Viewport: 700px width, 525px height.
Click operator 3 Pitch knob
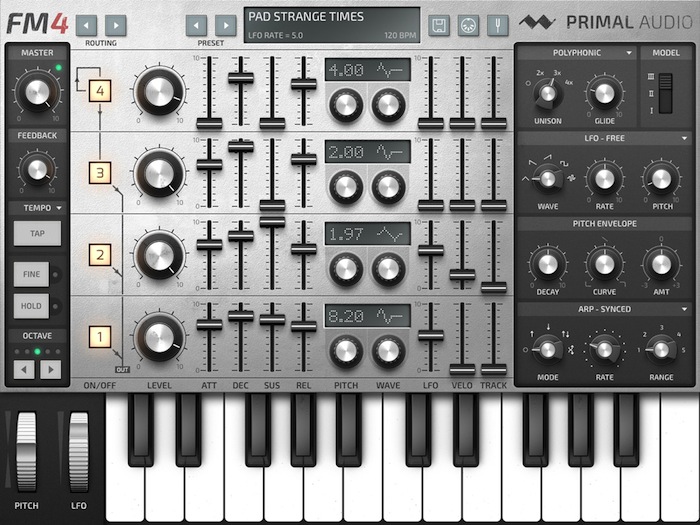(x=346, y=187)
